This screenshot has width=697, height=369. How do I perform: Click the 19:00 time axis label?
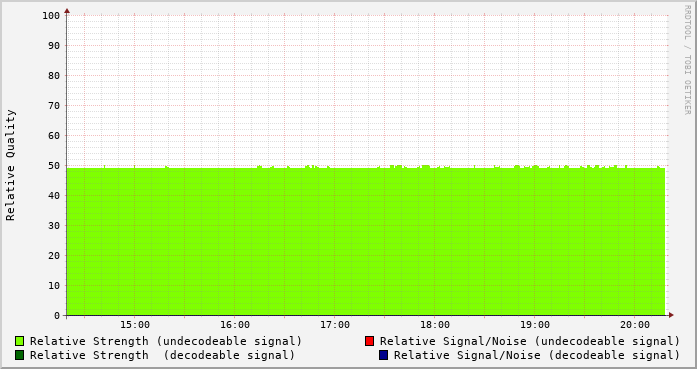click(x=535, y=325)
